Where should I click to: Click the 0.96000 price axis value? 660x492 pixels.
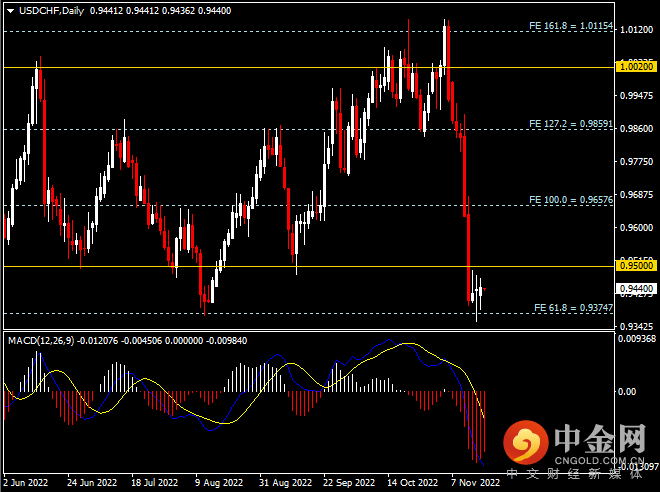tap(636, 228)
